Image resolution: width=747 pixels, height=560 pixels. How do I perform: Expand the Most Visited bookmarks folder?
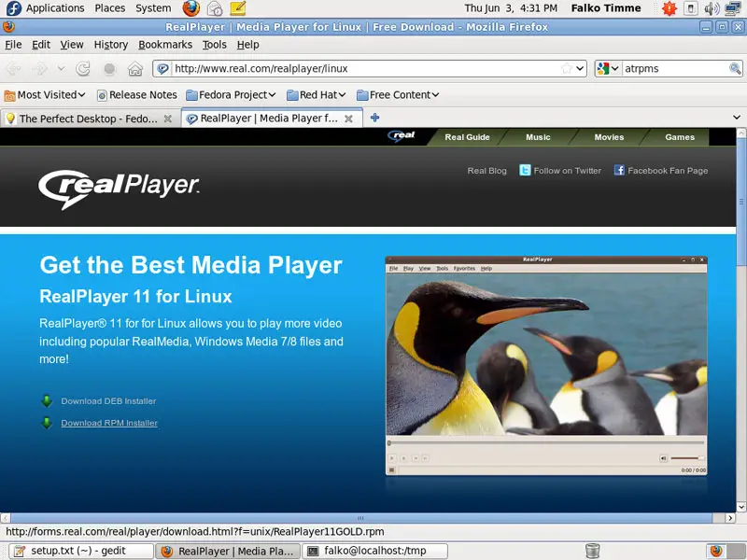(45, 95)
